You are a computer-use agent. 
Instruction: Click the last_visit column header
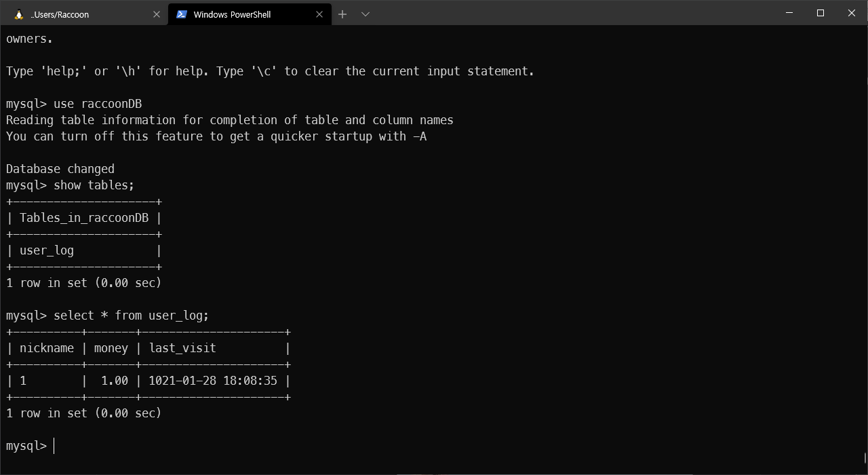(x=182, y=348)
